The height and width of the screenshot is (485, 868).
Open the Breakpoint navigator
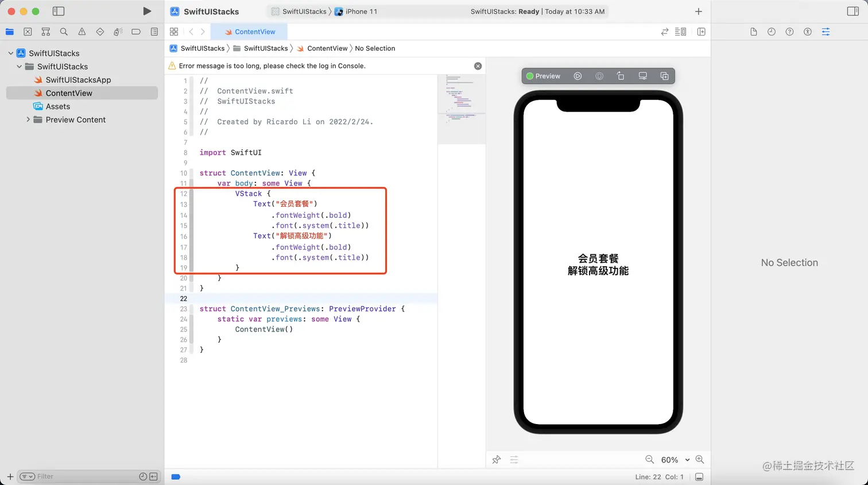point(136,32)
